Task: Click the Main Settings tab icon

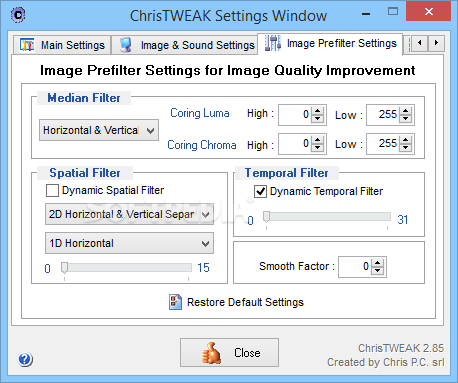Action: coord(27,45)
